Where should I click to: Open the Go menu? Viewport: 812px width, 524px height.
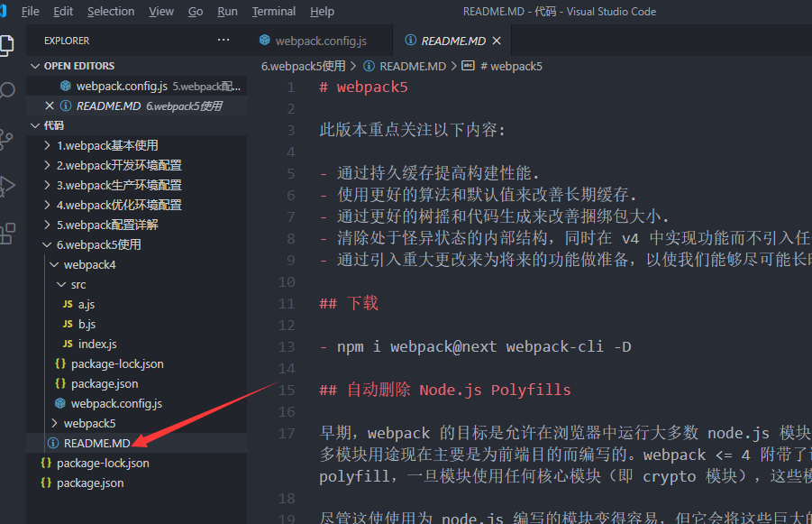tap(196, 12)
